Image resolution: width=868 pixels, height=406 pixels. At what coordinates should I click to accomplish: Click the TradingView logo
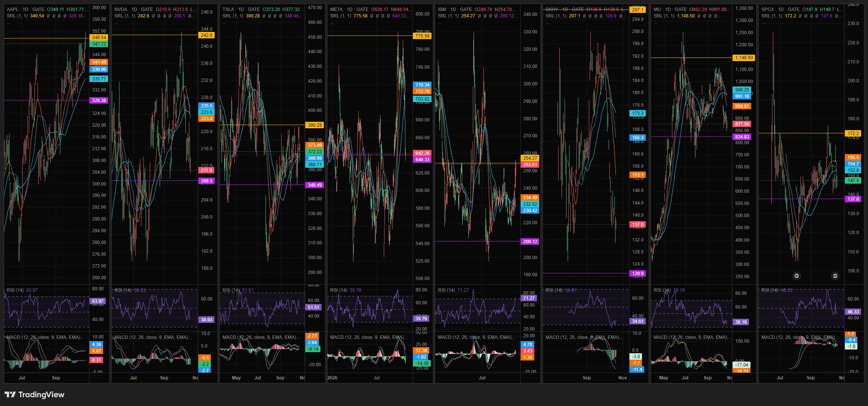click(35, 395)
